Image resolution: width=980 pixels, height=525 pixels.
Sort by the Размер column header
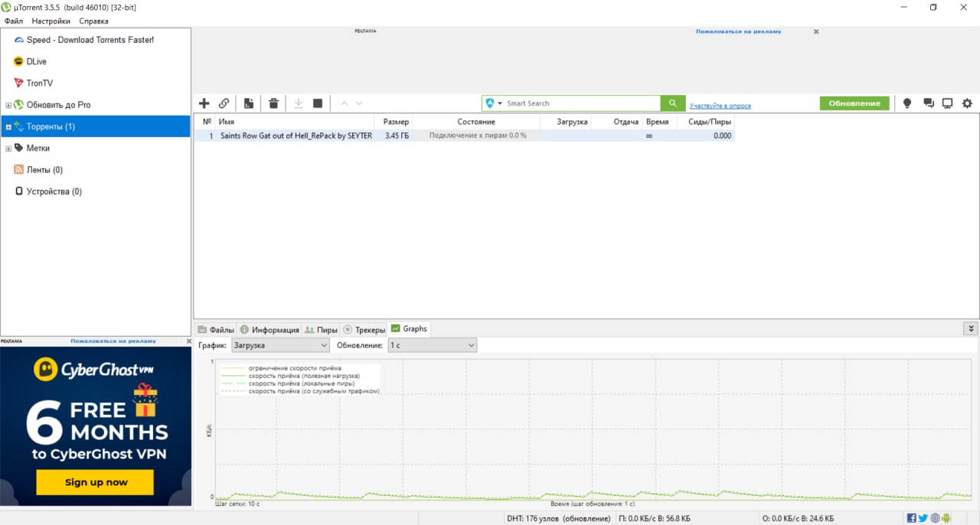click(394, 122)
